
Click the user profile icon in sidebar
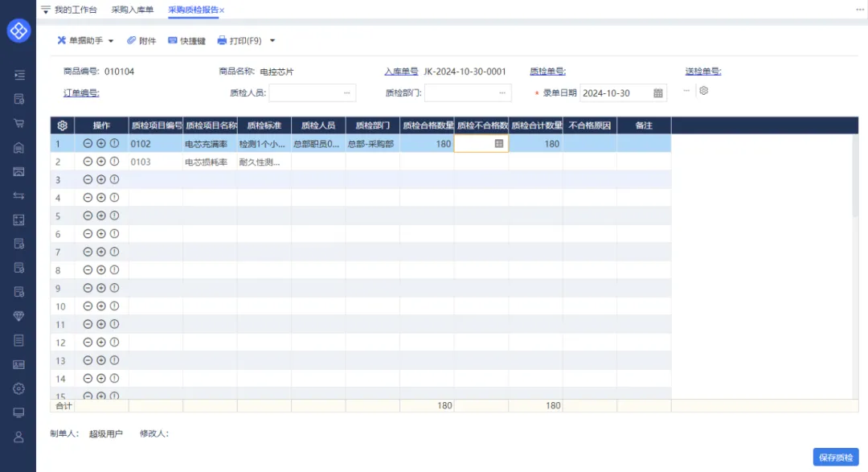(x=18, y=437)
